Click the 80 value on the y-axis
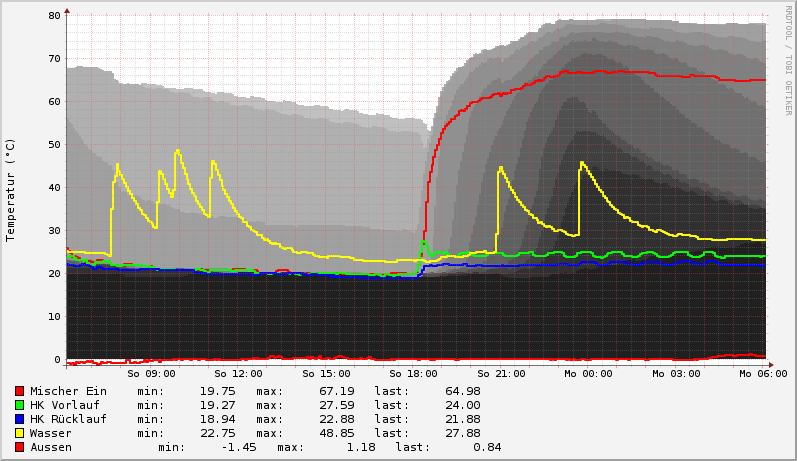797x461 pixels. tap(53, 16)
